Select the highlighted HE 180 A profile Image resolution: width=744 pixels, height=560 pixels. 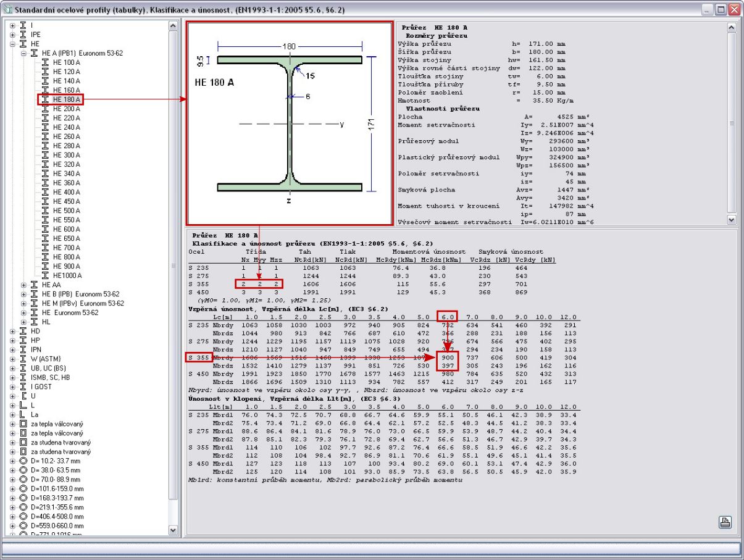coord(66,99)
